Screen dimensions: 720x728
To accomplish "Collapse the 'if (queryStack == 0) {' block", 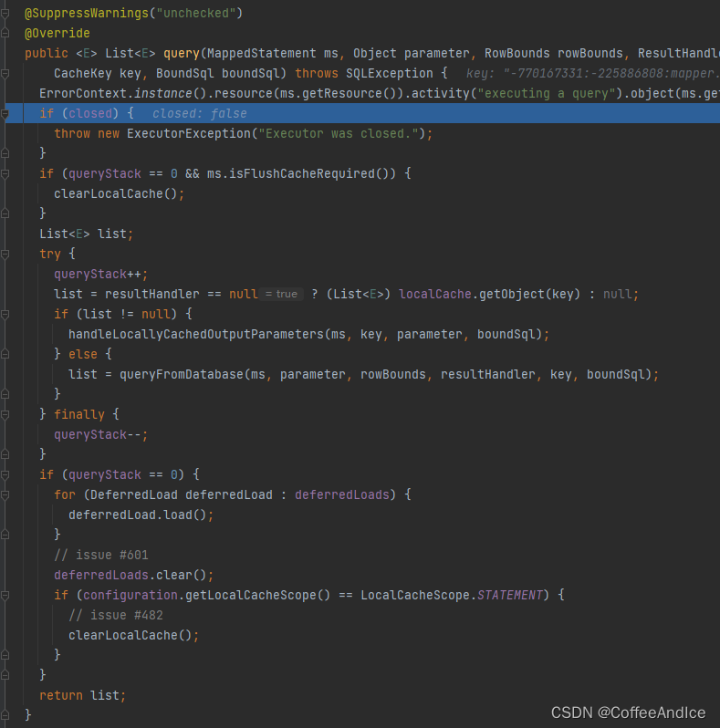I will tap(5, 475).
